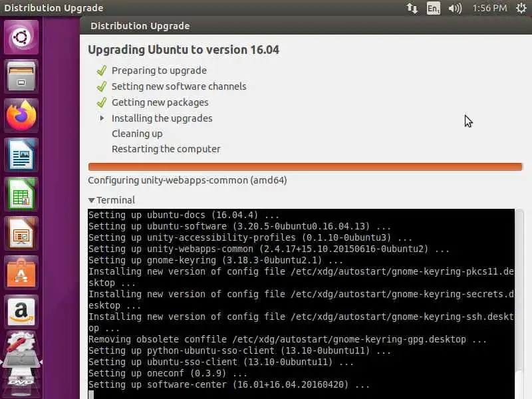
Task: Click the 'Upgrading Ubuntu to version 16.04' heading
Action: pyautogui.click(x=184, y=50)
